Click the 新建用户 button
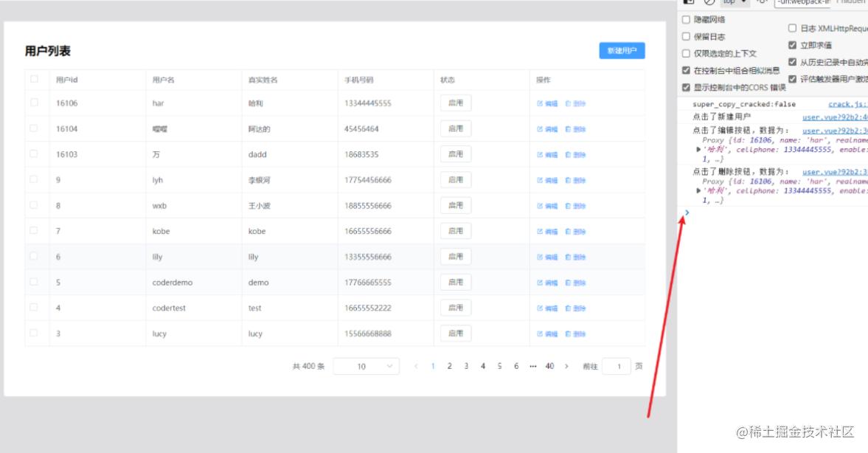Image resolution: width=868 pixels, height=453 pixels. [x=622, y=51]
